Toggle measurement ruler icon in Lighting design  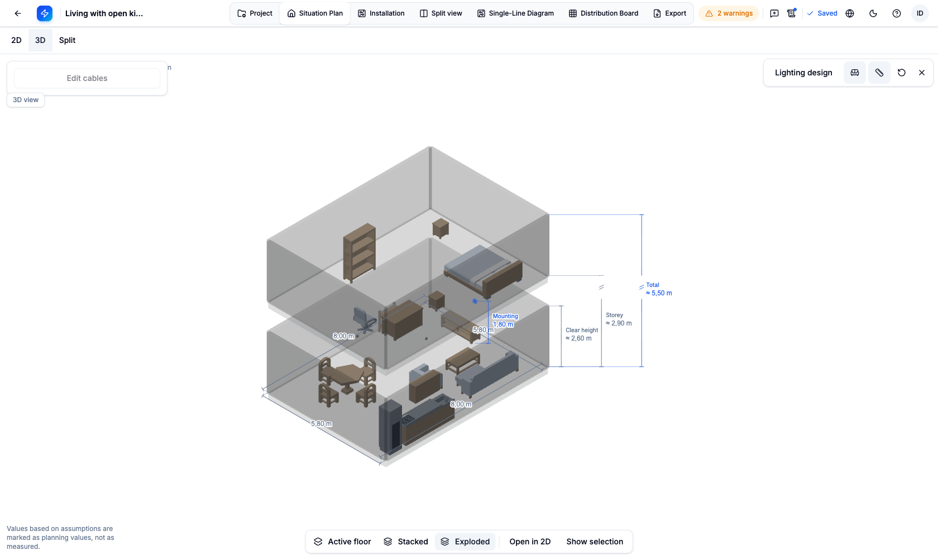pyautogui.click(x=879, y=73)
